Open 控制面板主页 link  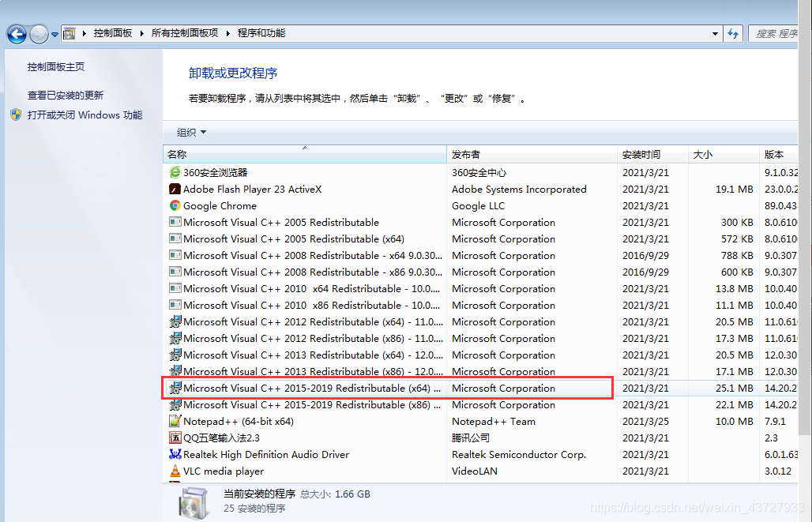pyautogui.click(x=55, y=67)
